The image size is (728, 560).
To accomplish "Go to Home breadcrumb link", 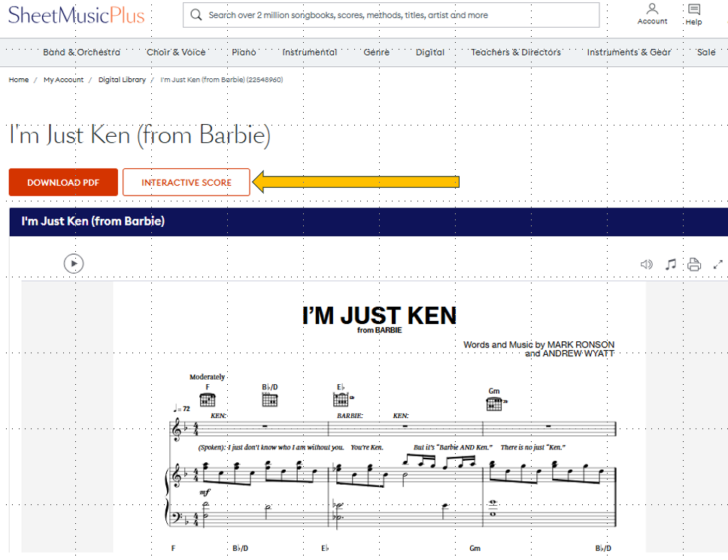I will (x=19, y=80).
